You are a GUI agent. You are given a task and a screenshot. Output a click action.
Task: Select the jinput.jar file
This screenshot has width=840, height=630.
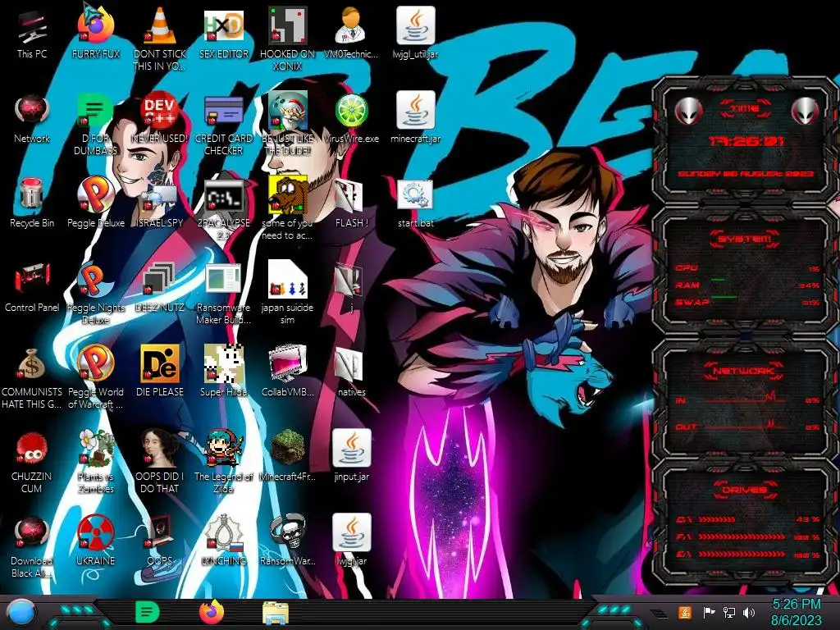pos(351,448)
